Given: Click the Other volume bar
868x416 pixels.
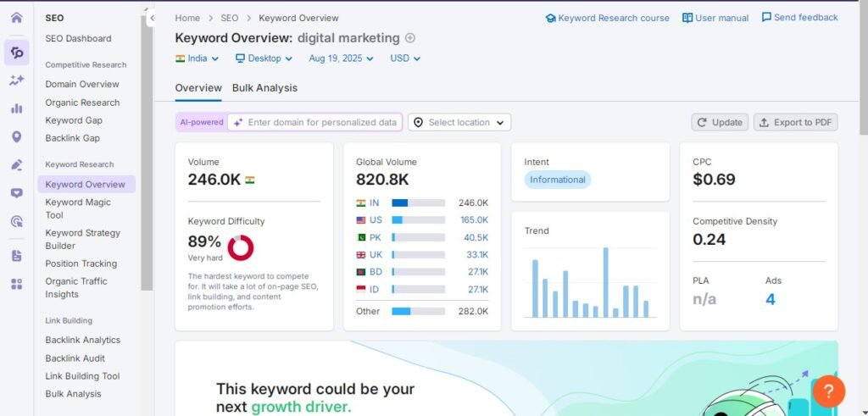Looking at the screenshot, I should [x=419, y=312].
